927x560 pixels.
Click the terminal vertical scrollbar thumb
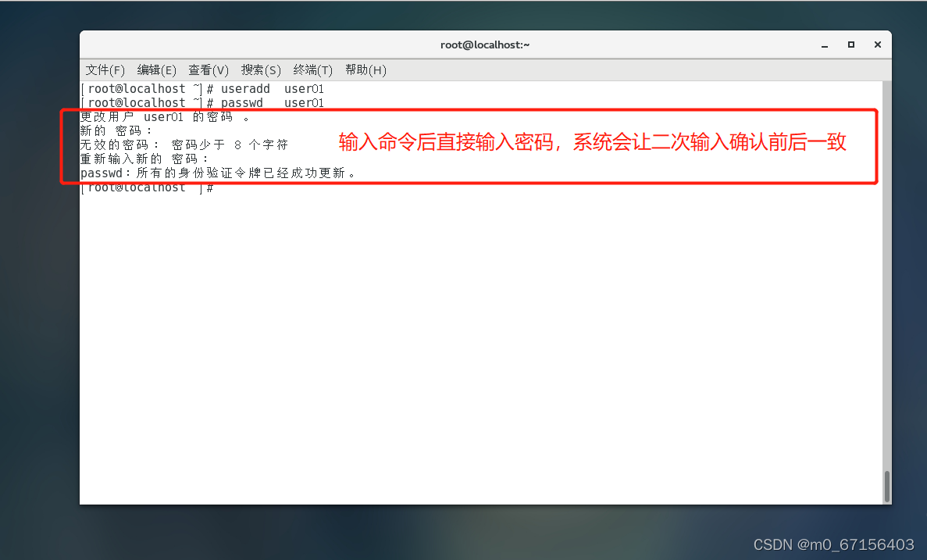887,486
